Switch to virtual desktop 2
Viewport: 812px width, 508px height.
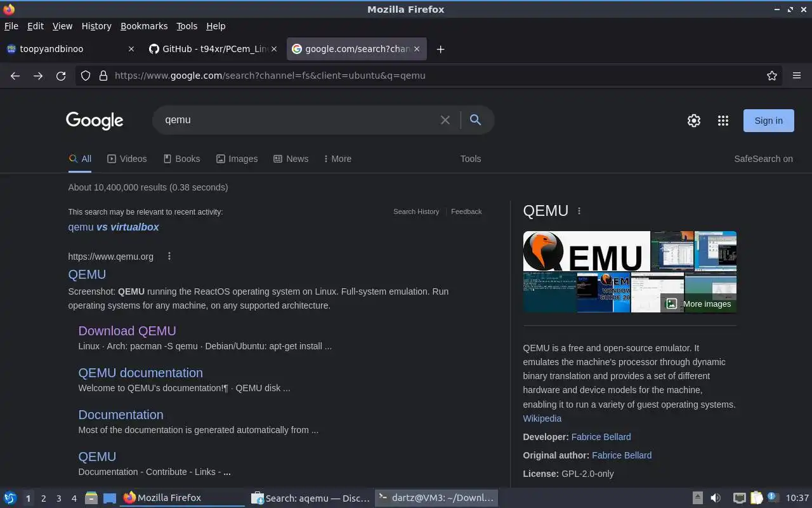pos(43,498)
